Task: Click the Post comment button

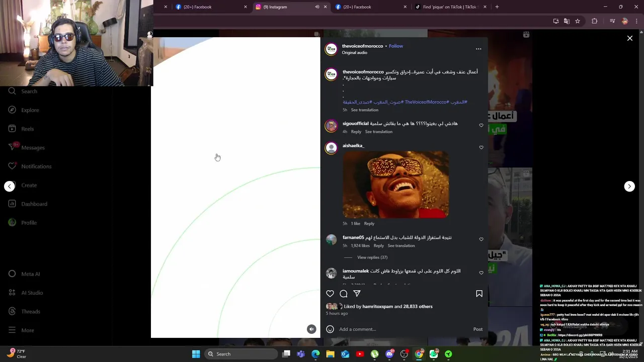Action: click(x=478, y=329)
